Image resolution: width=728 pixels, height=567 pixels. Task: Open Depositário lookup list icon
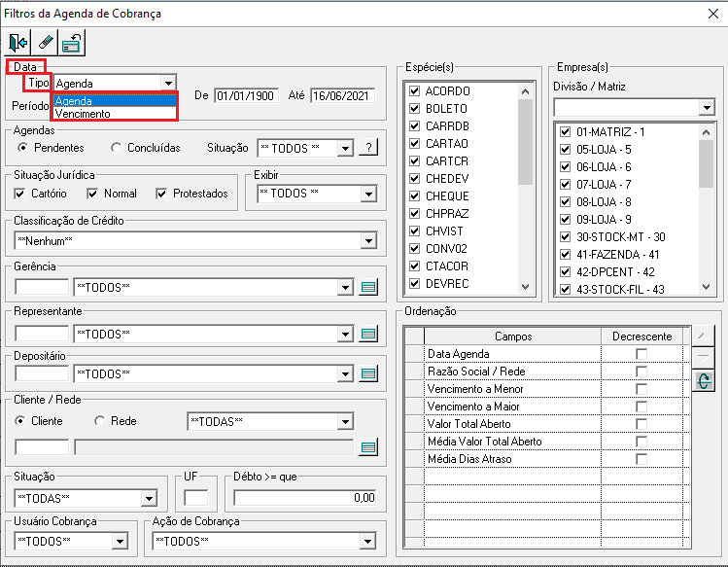point(368,373)
